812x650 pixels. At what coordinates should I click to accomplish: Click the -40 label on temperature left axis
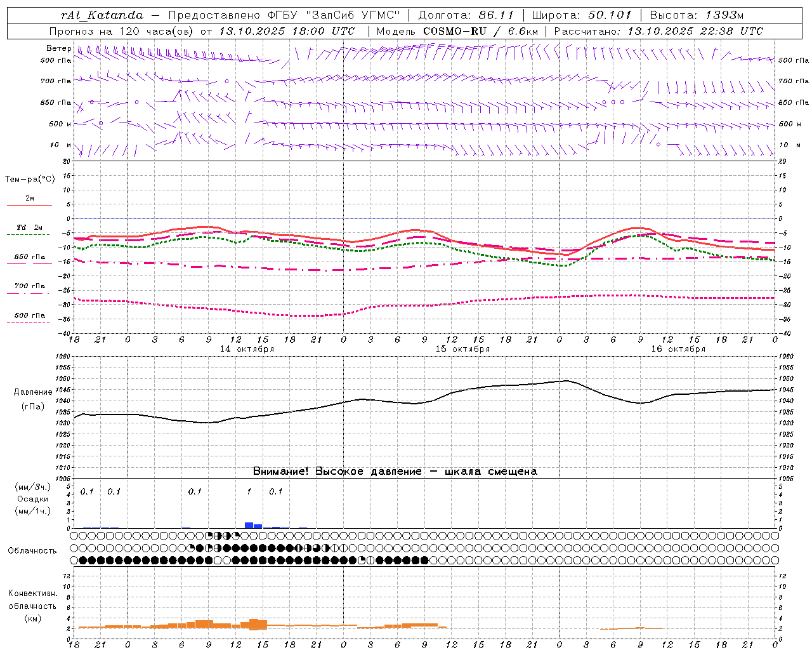(x=65, y=333)
